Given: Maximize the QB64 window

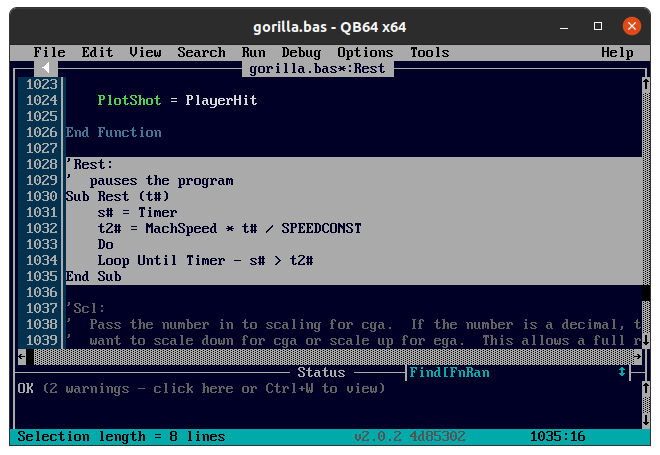Looking at the screenshot, I should point(598,26).
